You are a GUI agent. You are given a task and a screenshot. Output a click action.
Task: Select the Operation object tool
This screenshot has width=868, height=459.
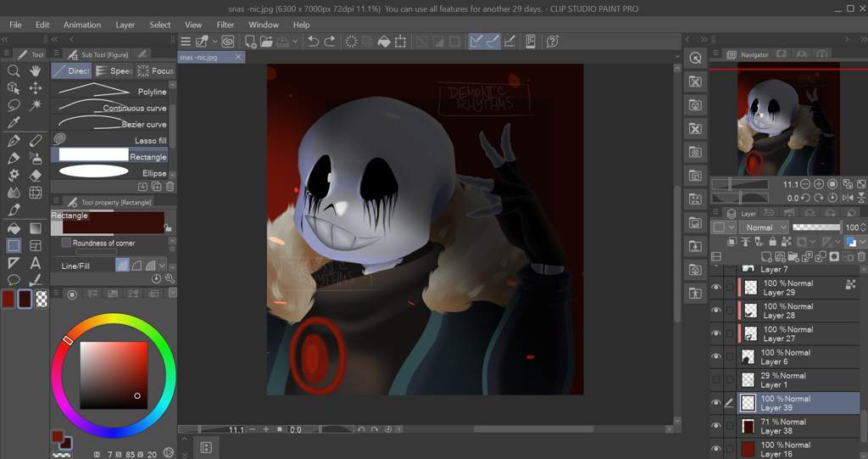tap(14, 88)
